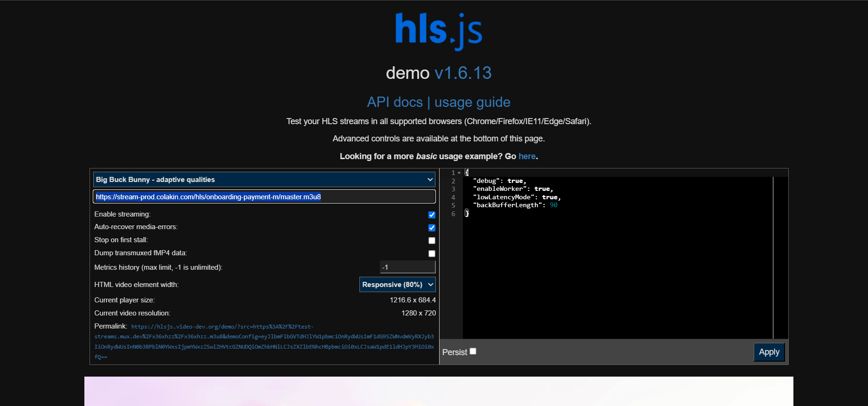Follow the 'here' basic example link
Image resolution: width=868 pixels, height=406 pixels.
(527, 156)
